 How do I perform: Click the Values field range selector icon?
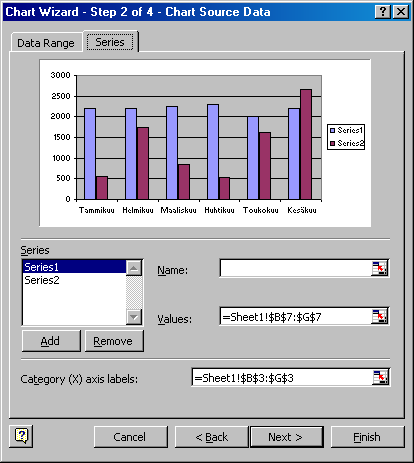(x=379, y=316)
